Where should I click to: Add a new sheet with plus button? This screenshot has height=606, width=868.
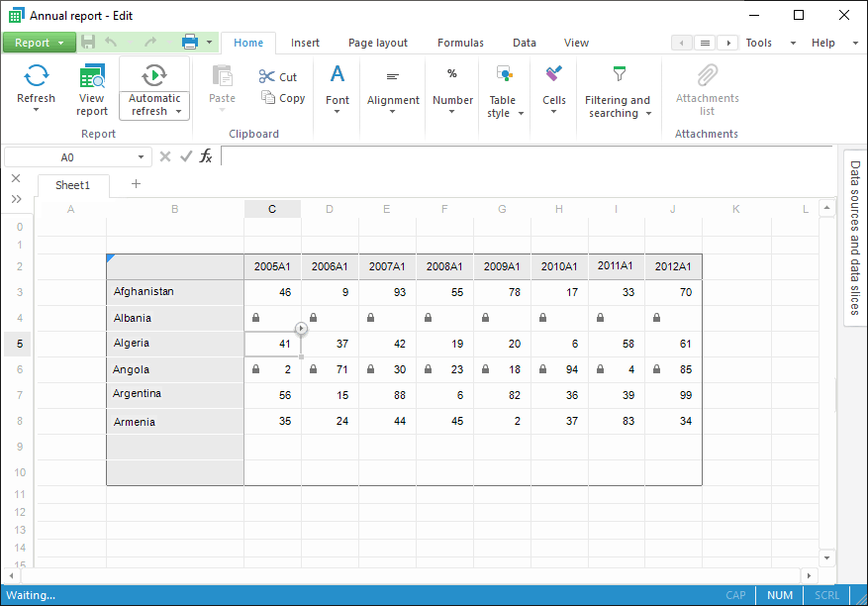[x=136, y=184]
